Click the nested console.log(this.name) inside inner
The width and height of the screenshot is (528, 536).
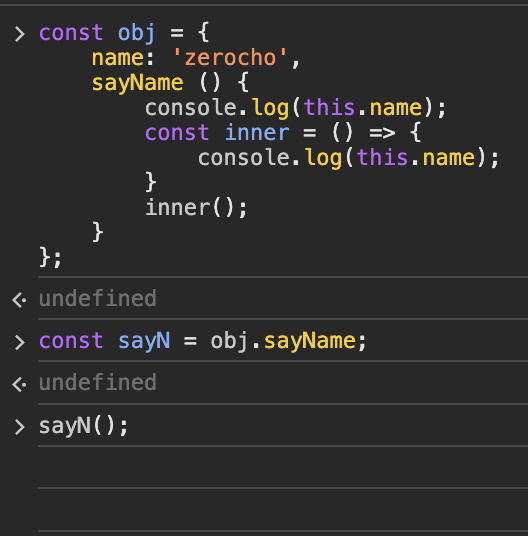[x=349, y=158]
